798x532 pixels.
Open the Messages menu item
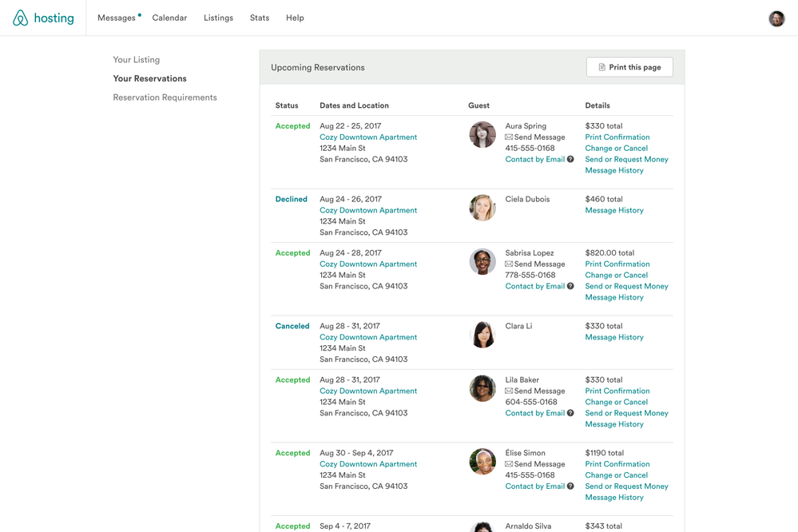(117, 18)
